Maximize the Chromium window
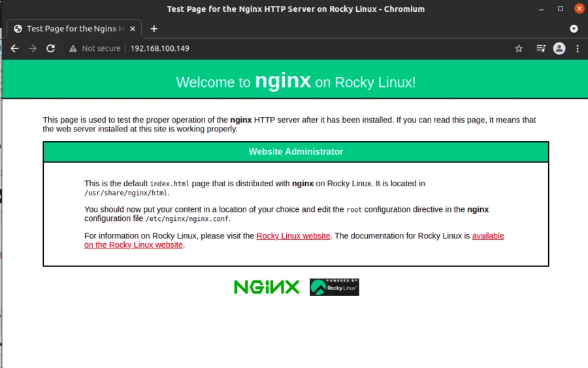 click(561, 8)
